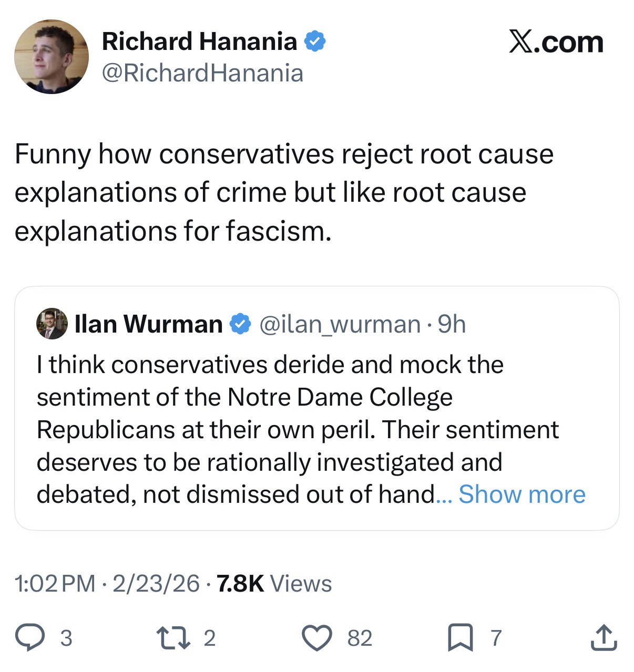Click the Richard Hanania display name
Viewport: 634px width, 672px height.
[199, 42]
